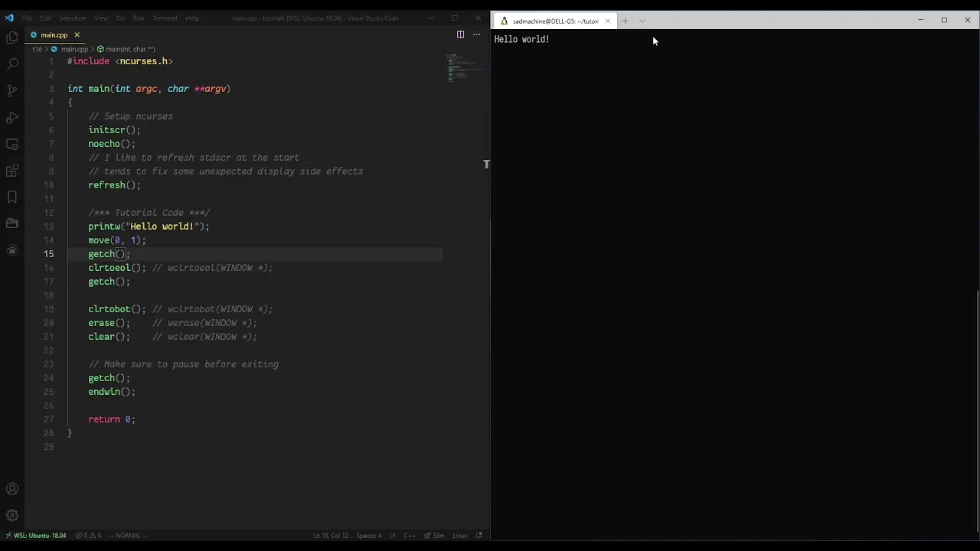Image resolution: width=980 pixels, height=551 pixels.
Task: Click the Hello world! terminal output
Action: coord(522,39)
